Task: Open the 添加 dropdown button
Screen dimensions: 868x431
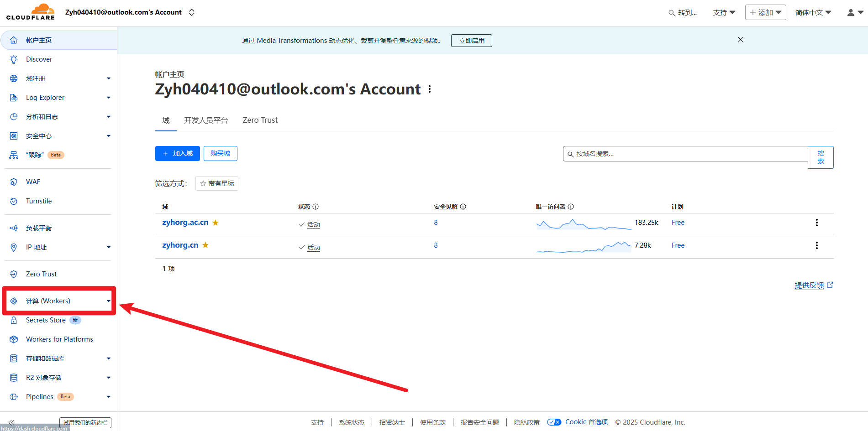Action: (x=766, y=12)
